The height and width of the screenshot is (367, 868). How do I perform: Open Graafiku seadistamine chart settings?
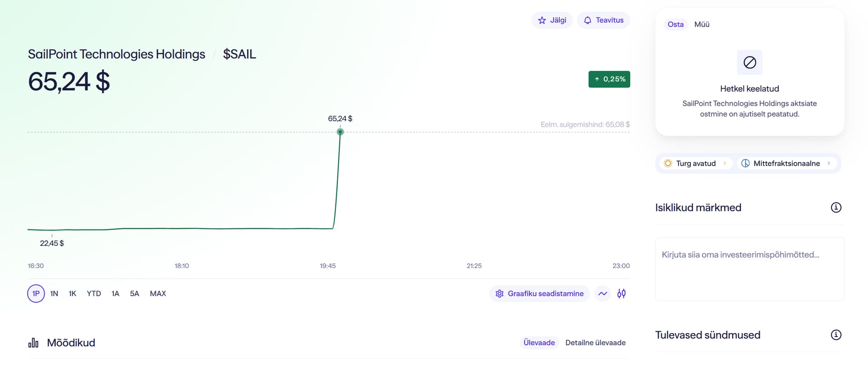click(539, 294)
